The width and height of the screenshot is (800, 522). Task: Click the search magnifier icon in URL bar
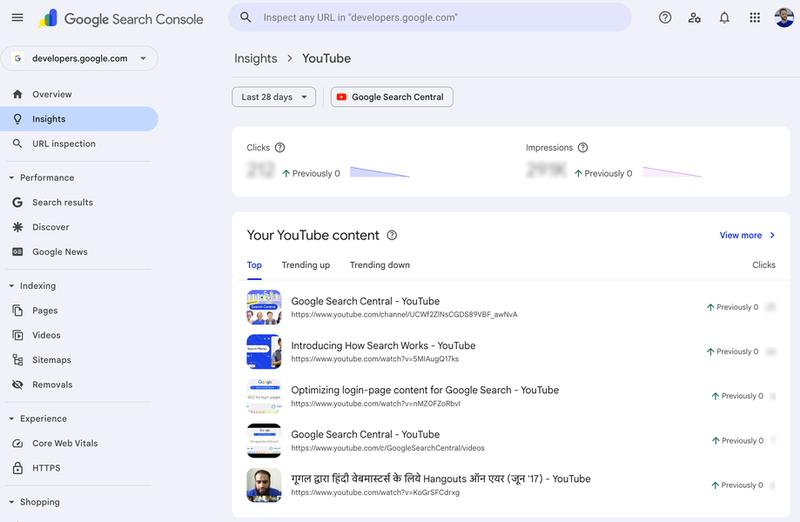(245, 17)
